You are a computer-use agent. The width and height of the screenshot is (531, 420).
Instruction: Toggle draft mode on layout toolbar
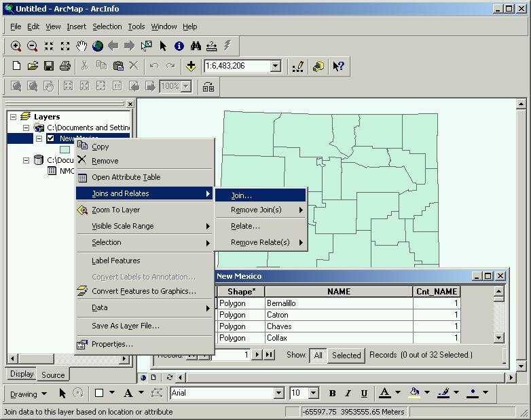(208, 87)
